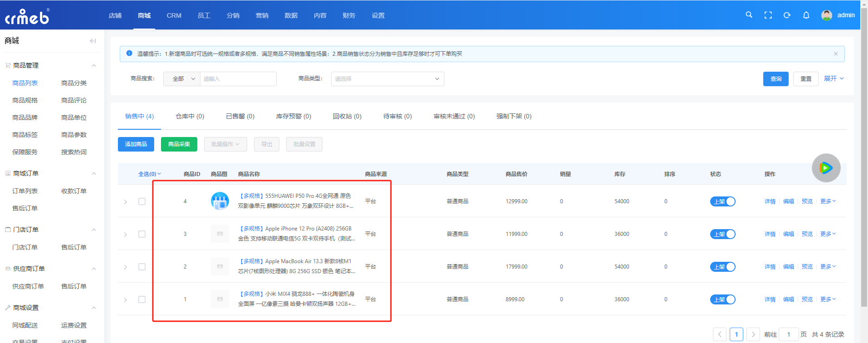Open 营销 top menu

tap(262, 15)
